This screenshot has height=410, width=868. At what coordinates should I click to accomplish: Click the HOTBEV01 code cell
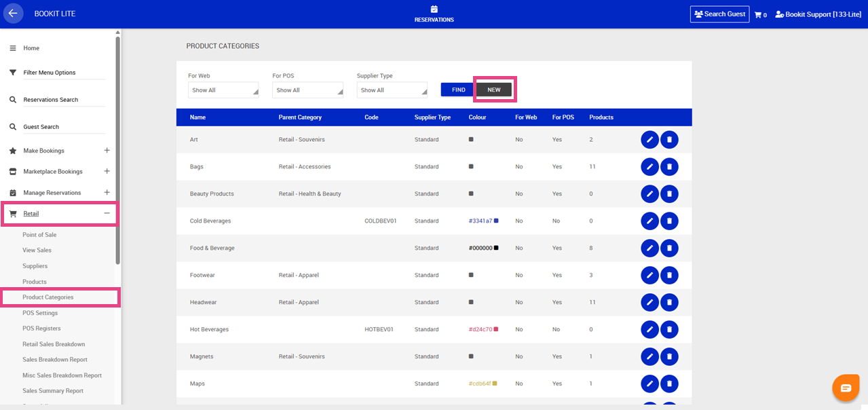click(379, 330)
